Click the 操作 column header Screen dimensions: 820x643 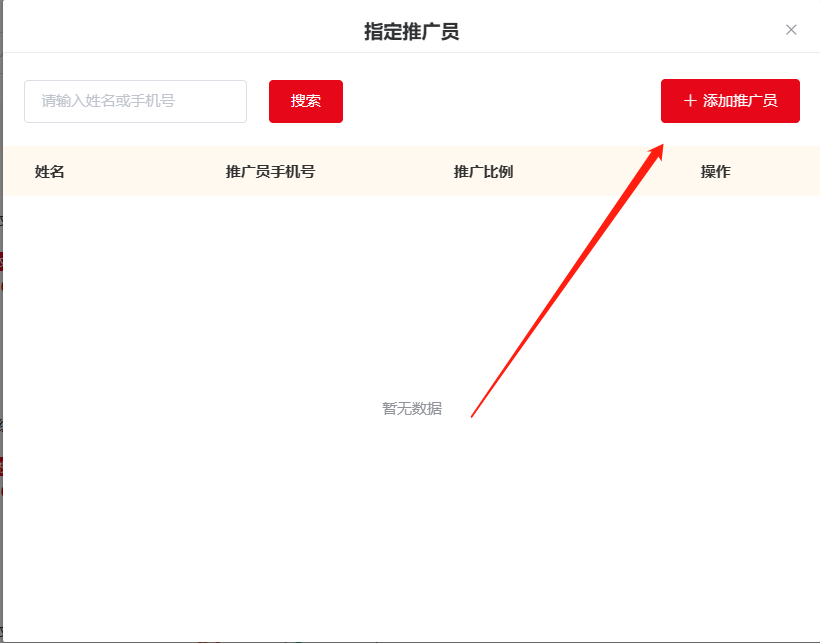[715, 171]
